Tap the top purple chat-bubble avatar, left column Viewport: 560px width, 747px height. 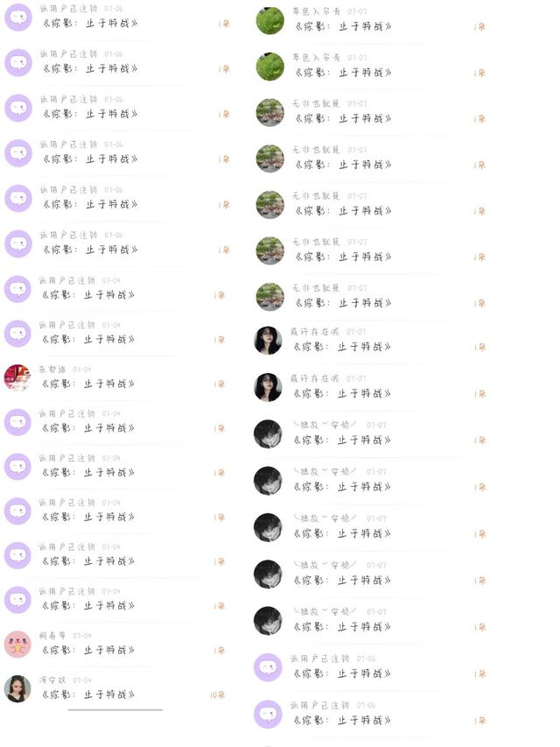17,17
